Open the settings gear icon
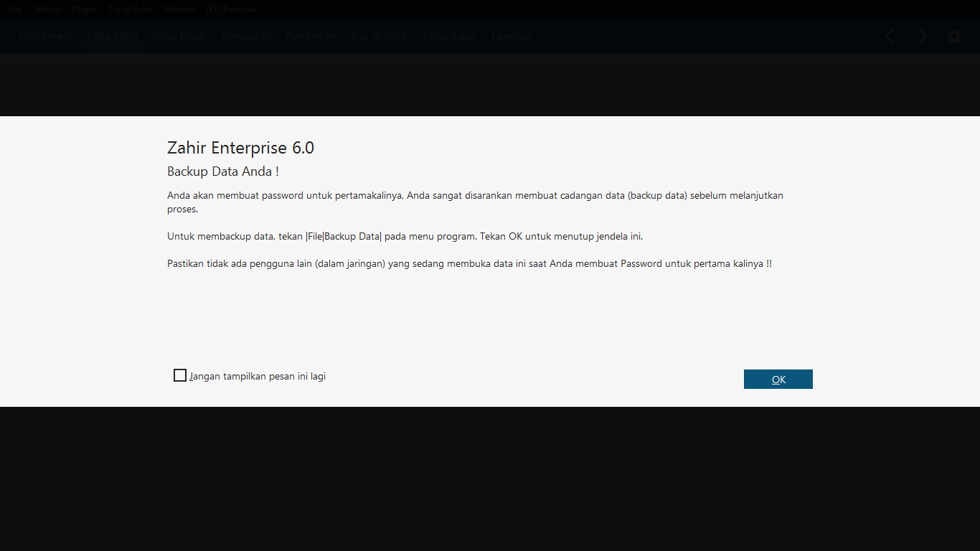 point(953,37)
